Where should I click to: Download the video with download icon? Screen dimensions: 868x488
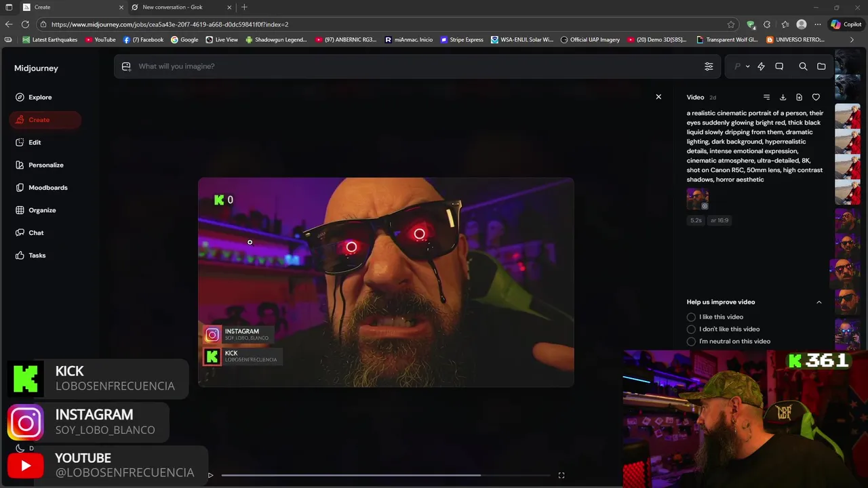(x=783, y=98)
